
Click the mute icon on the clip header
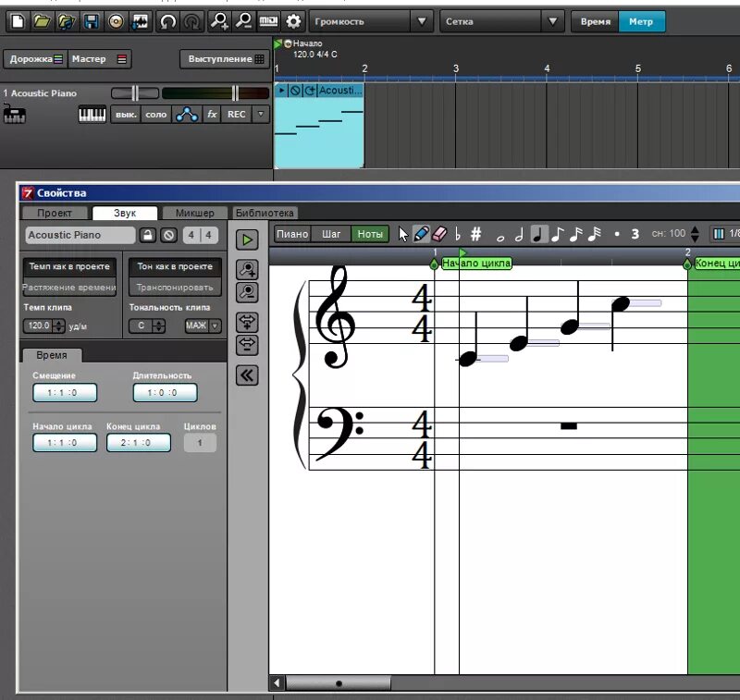click(x=295, y=90)
